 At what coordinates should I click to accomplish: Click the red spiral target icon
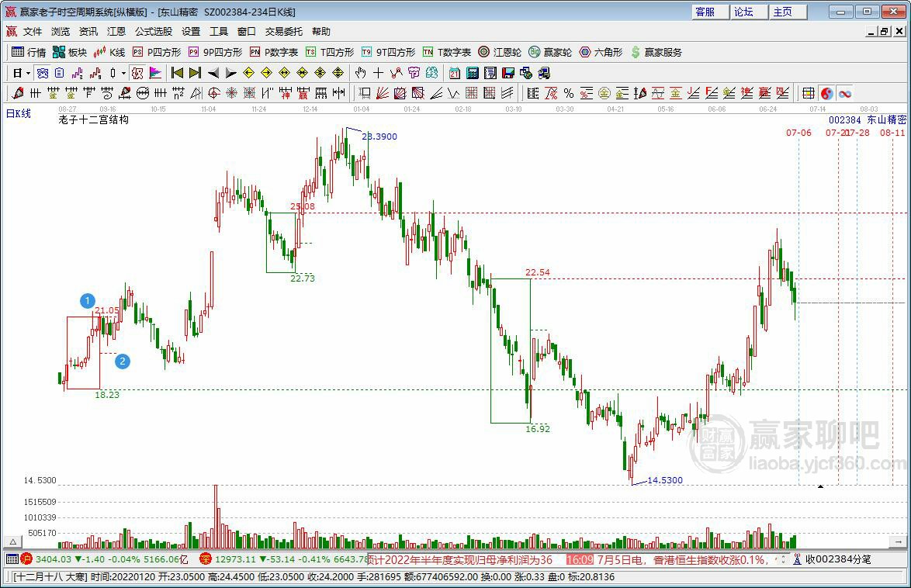pyautogui.click(x=214, y=93)
